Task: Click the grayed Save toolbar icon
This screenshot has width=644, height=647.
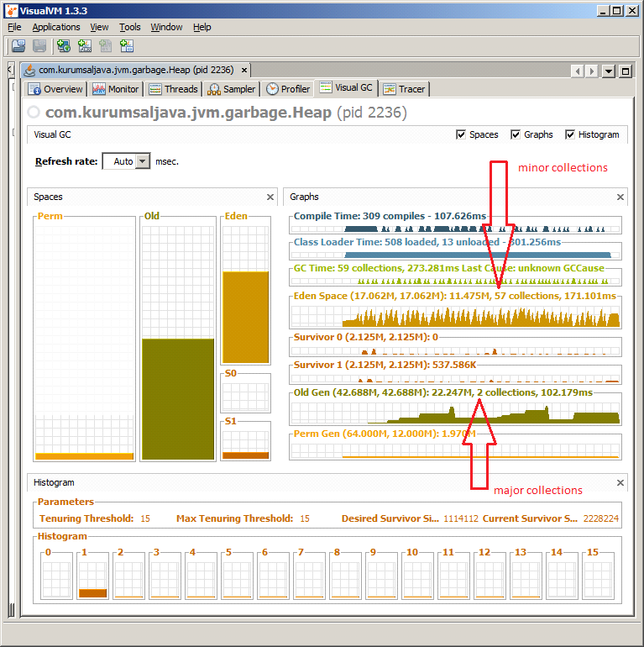Action: coord(39,46)
